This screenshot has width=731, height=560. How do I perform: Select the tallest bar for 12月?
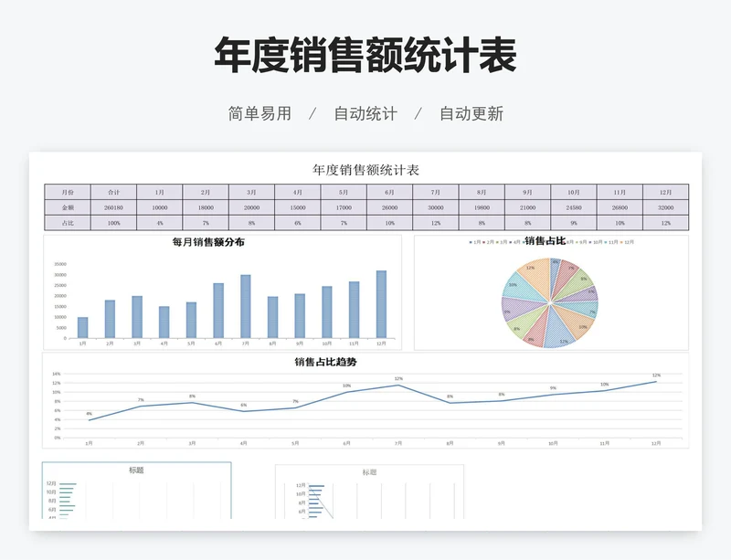coord(381,305)
